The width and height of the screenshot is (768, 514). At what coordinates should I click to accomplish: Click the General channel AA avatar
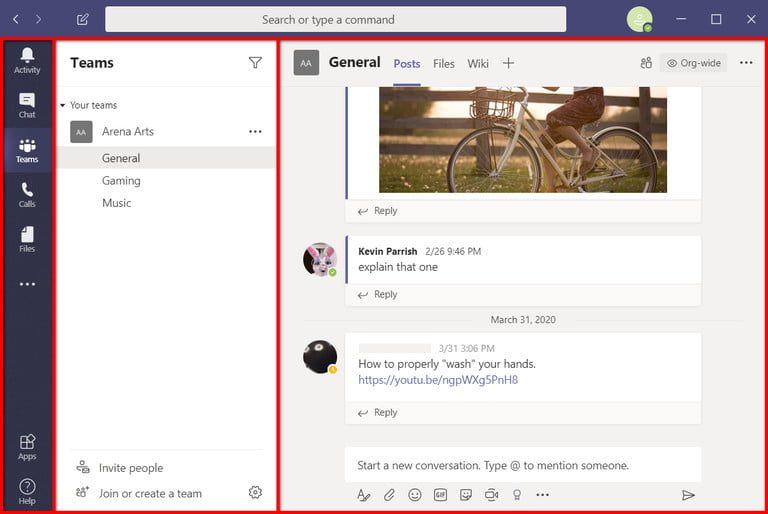[306, 63]
